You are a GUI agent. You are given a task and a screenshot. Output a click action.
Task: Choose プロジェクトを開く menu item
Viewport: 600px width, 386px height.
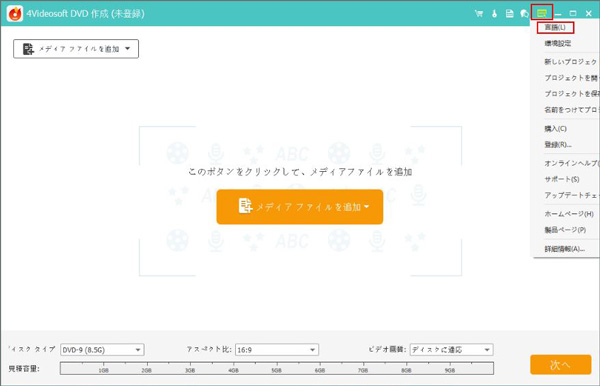pyautogui.click(x=571, y=78)
